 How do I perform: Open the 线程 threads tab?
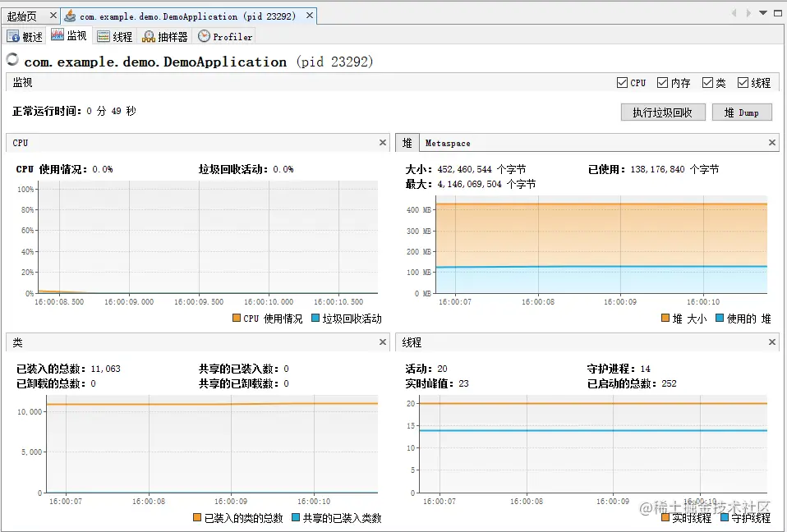pos(114,37)
